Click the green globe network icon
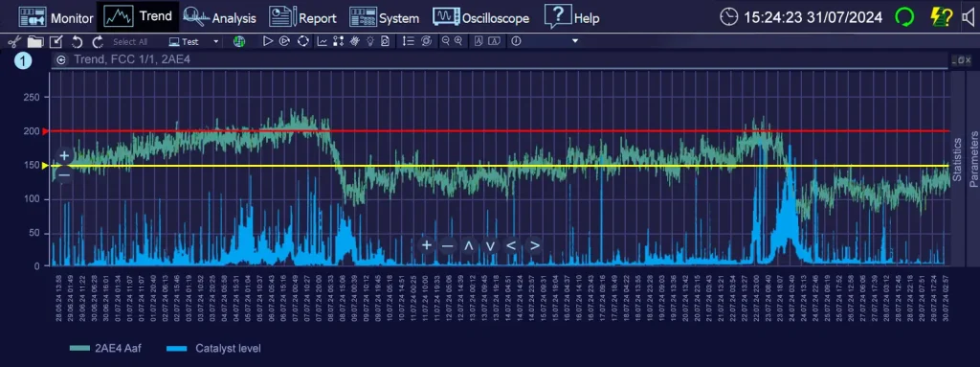 click(238, 41)
